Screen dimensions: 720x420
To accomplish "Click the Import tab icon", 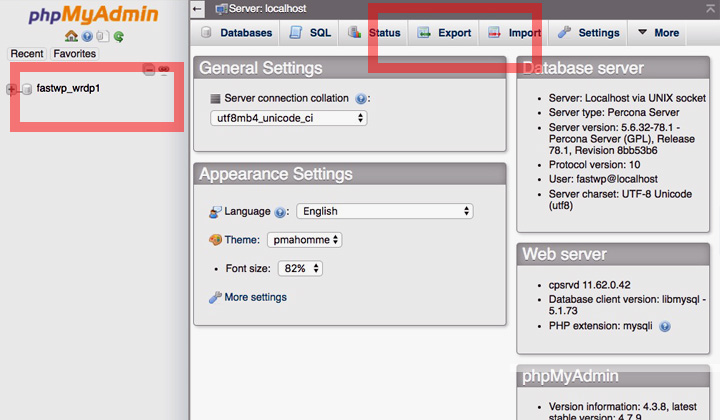I will [x=494, y=33].
